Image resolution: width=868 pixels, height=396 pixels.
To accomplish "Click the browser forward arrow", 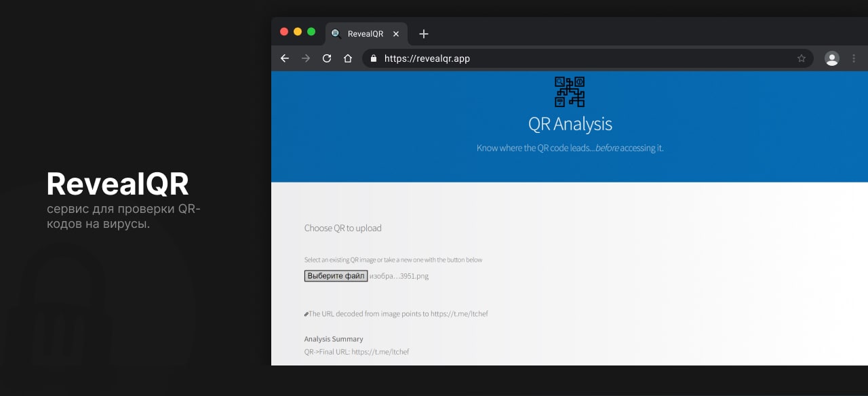I will click(306, 58).
